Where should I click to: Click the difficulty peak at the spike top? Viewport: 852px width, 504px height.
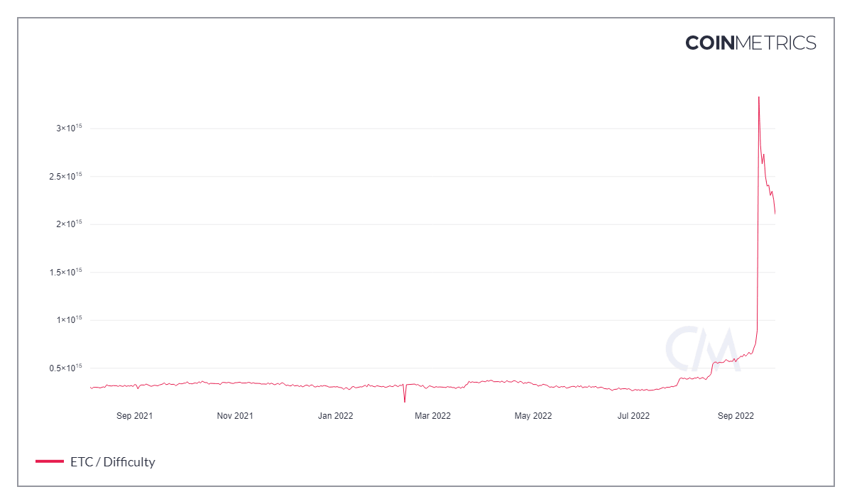(759, 97)
